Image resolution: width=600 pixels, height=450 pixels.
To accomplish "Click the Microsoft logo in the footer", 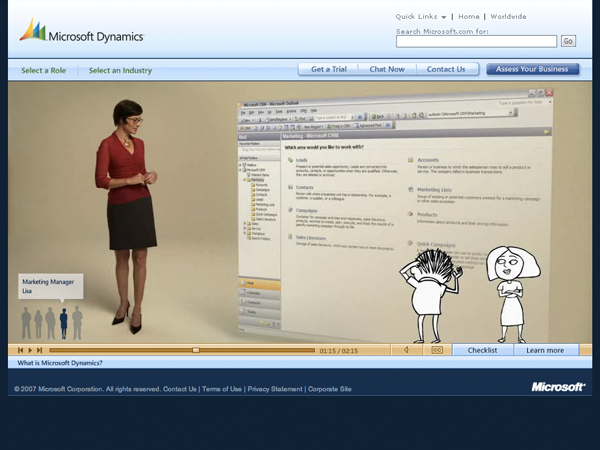I will pyautogui.click(x=558, y=387).
